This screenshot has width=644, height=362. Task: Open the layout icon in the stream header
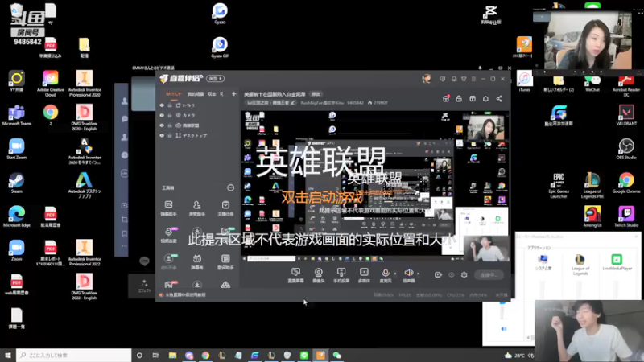[x=473, y=98]
